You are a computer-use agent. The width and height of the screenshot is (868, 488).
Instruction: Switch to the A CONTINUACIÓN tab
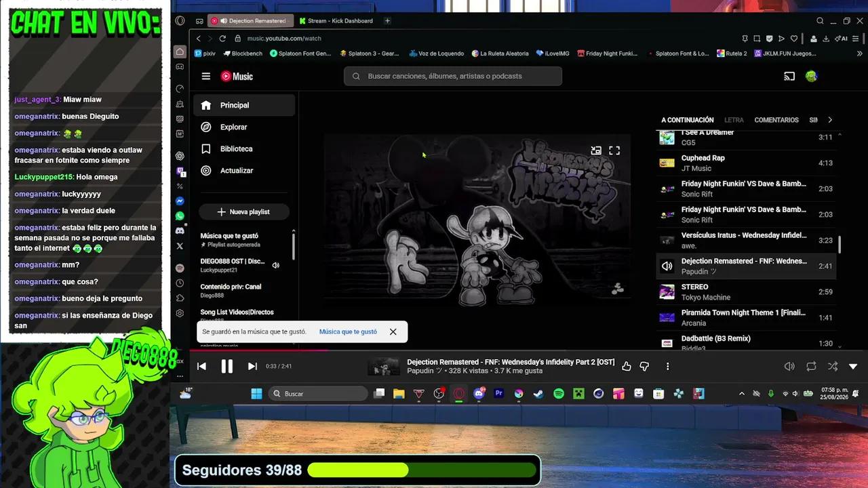click(x=688, y=120)
